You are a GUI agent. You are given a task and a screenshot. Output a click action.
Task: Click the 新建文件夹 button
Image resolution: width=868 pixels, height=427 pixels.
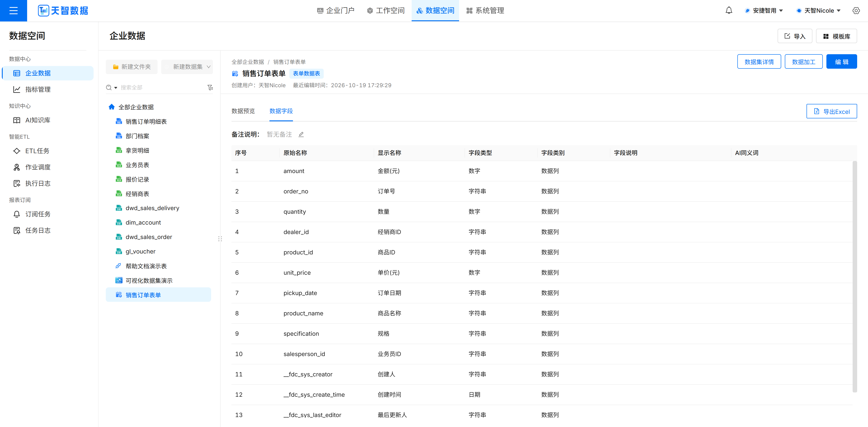131,67
